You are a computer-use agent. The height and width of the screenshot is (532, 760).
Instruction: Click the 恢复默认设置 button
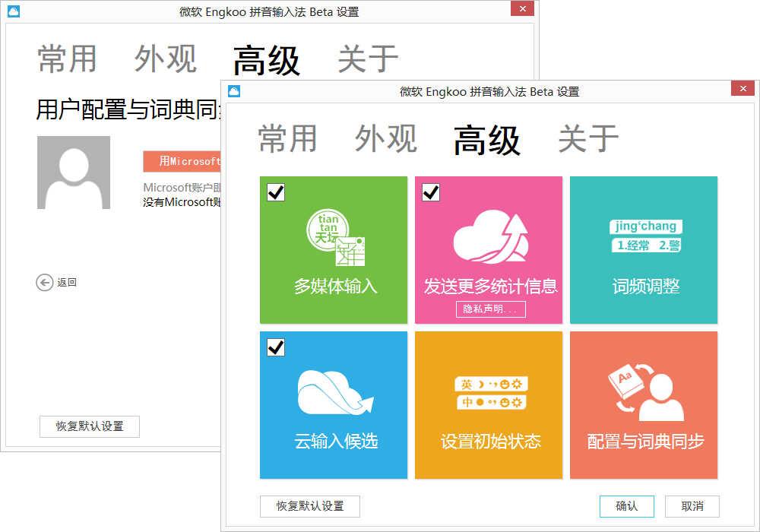[309, 506]
